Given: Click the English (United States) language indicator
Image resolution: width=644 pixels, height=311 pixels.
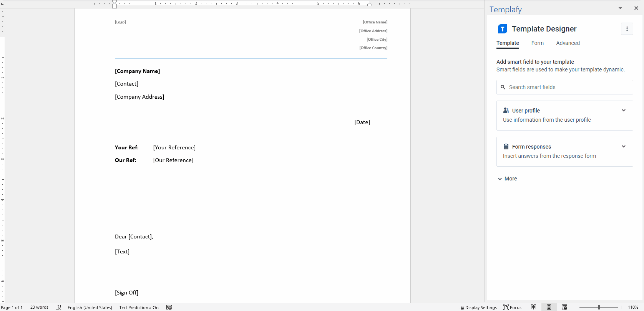Looking at the screenshot, I should [90, 307].
